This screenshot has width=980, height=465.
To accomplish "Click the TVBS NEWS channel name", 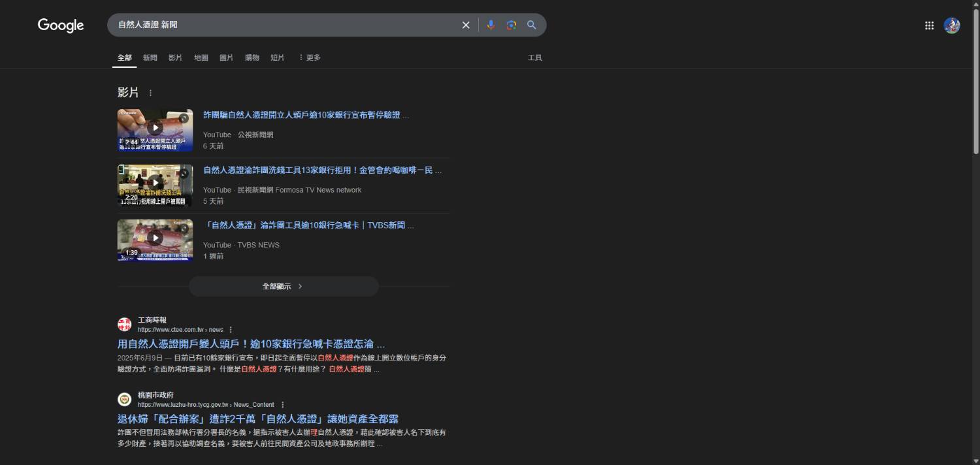I will (259, 245).
